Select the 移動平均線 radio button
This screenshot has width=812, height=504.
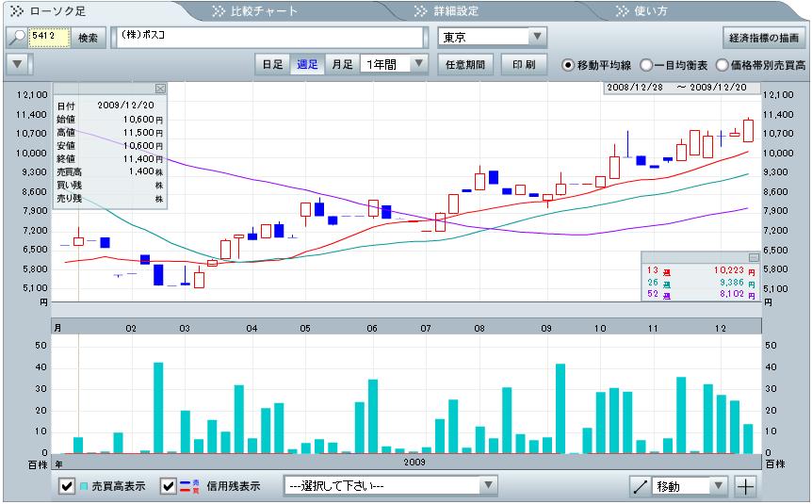tap(568, 65)
